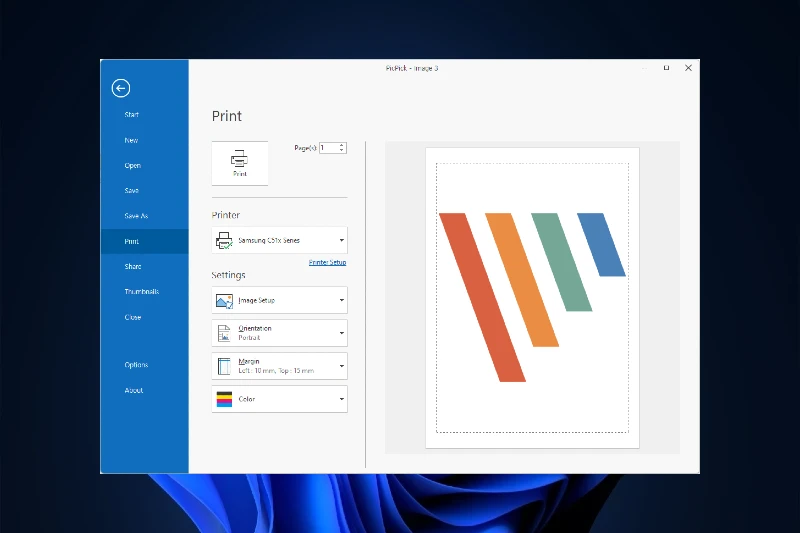This screenshot has height=533, width=800.
Task: Open Thumbnails in the sidebar
Action: (145, 291)
